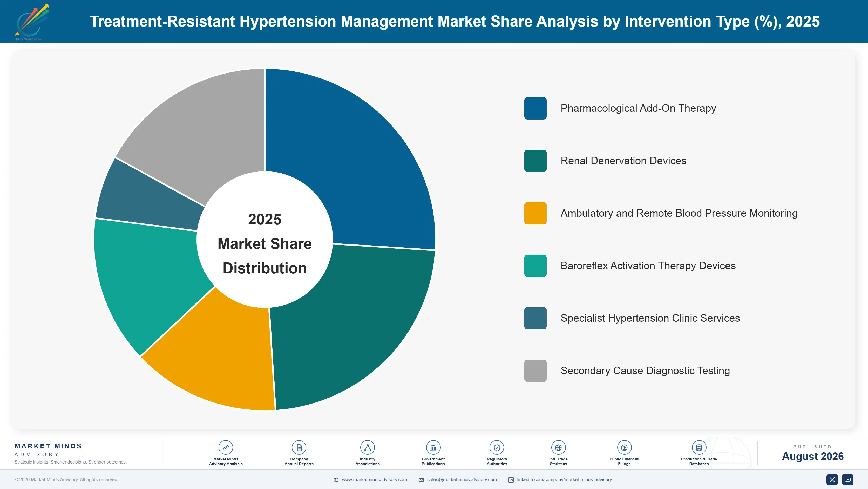This screenshot has height=489, width=868.
Task: Click the Industry Associations icon
Action: [x=368, y=447]
